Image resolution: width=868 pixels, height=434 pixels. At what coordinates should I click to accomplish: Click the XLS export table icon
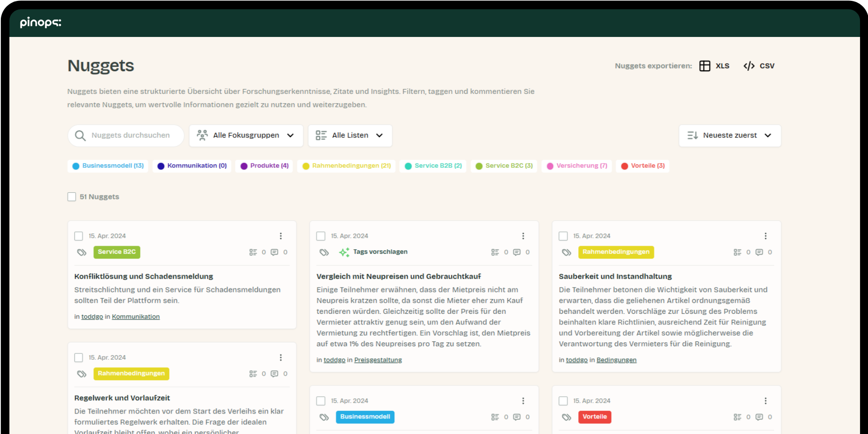(x=705, y=66)
